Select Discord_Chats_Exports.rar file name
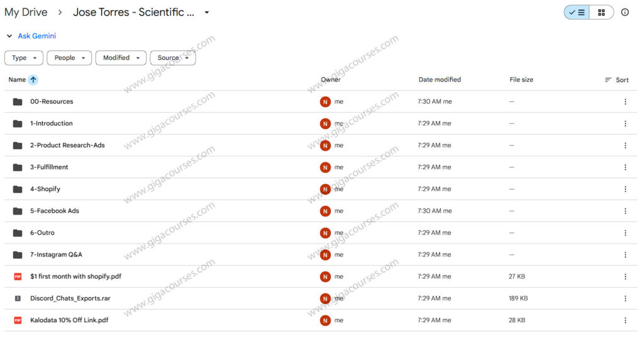 pyautogui.click(x=70, y=298)
